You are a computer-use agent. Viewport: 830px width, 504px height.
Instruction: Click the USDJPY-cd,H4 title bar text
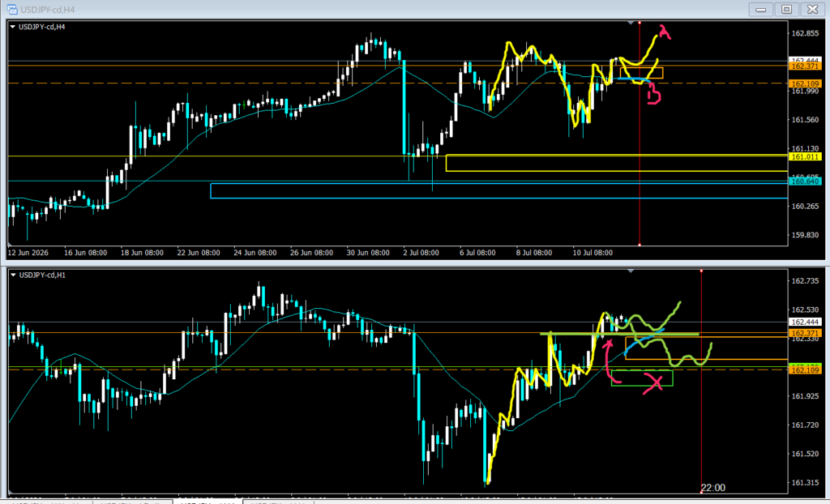(x=48, y=10)
